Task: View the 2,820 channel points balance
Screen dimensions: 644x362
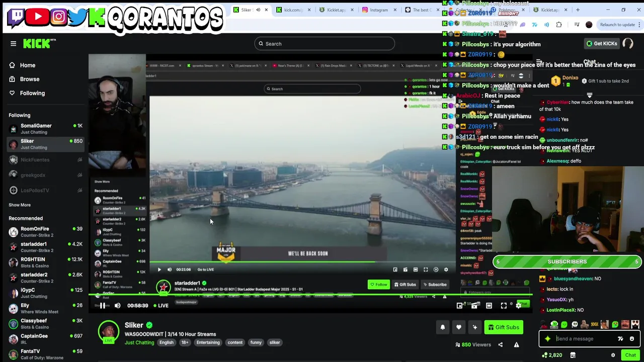Action: 552,355
